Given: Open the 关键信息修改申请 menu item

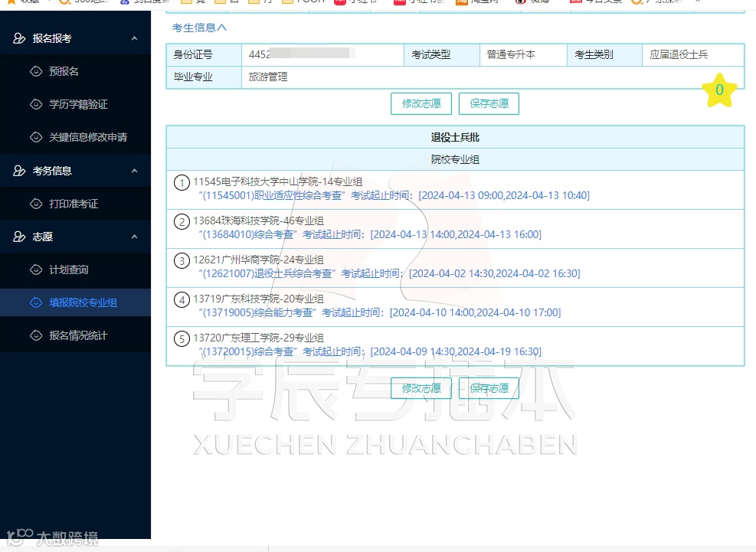Looking at the screenshot, I should point(75,137).
